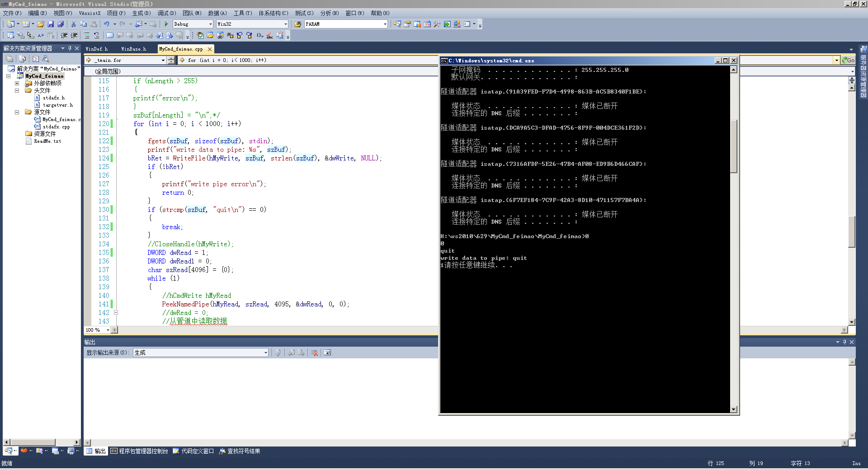Image resolution: width=868 pixels, height=470 pixels.
Task: Toggle auto-hide pin on Solution Explorer panel
Action: (70, 48)
